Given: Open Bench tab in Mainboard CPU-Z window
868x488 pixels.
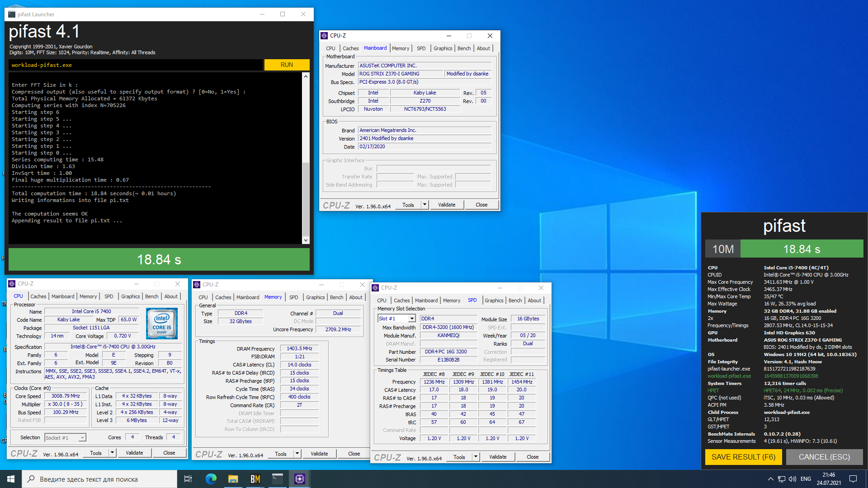Looking at the screenshot, I should [464, 48].
